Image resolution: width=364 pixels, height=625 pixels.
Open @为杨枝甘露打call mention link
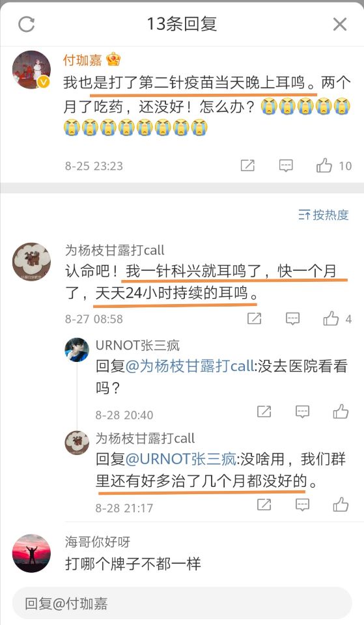(x=189, y=366)
